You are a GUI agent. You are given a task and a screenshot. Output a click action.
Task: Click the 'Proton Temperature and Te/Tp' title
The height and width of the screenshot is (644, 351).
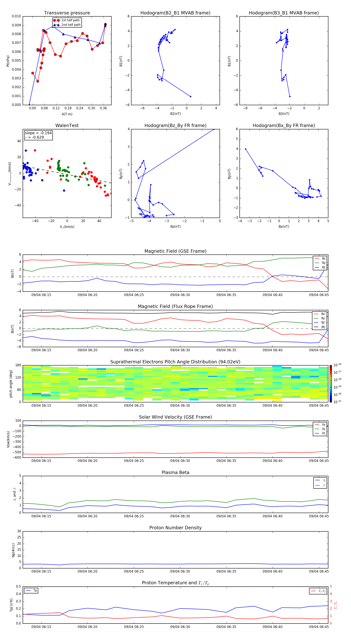pos(175,583)
